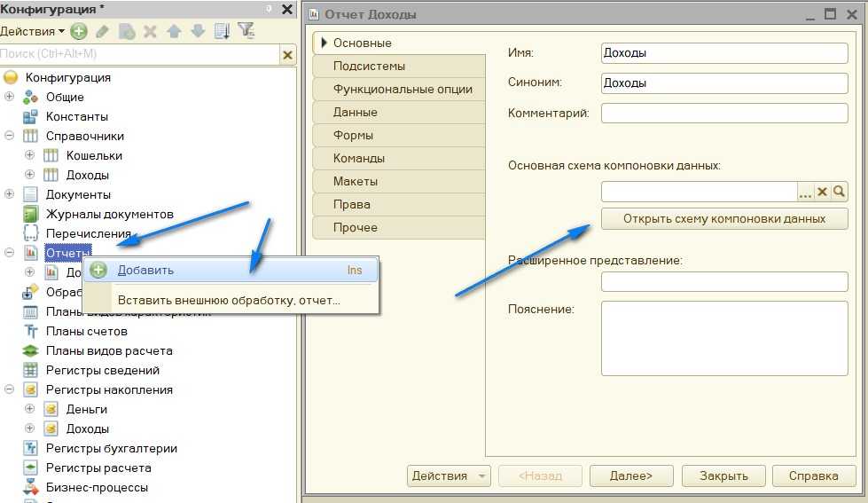Click the Справка button
The image size is (868, 503).
pos(814,475)
